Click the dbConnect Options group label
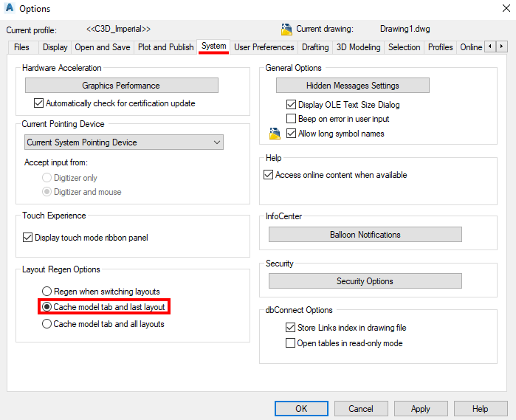Image resolution: width=516 pixels, height=420 pixels. coord(299,310)
